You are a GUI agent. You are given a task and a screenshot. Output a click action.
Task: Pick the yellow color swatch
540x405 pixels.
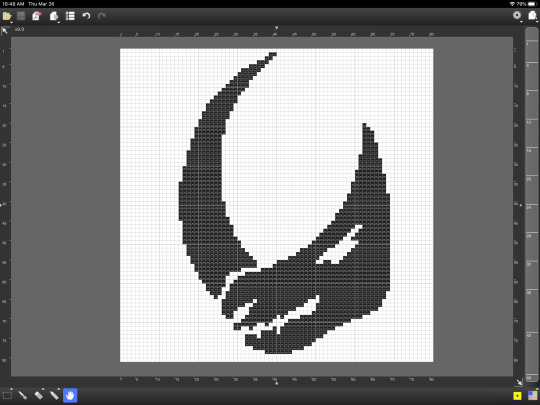click(x=517, y=396)
